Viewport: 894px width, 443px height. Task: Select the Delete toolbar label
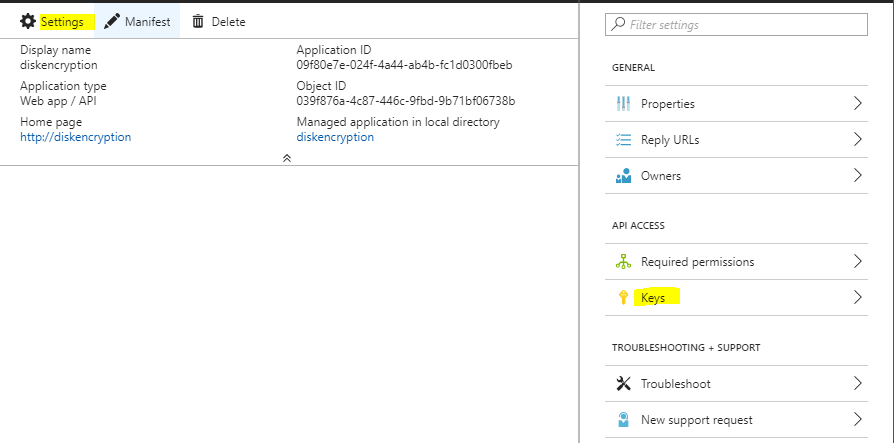pyautogui.click(x=229, y=22)
